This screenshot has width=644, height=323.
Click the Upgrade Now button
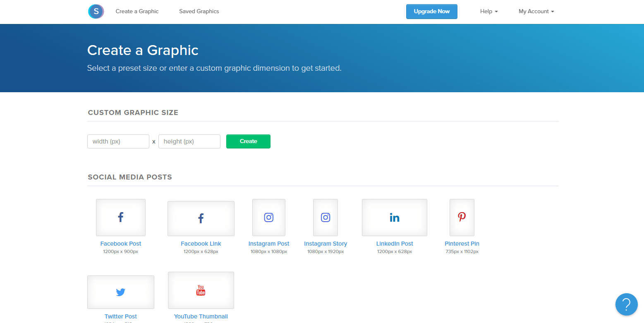(x=432, y=12)
